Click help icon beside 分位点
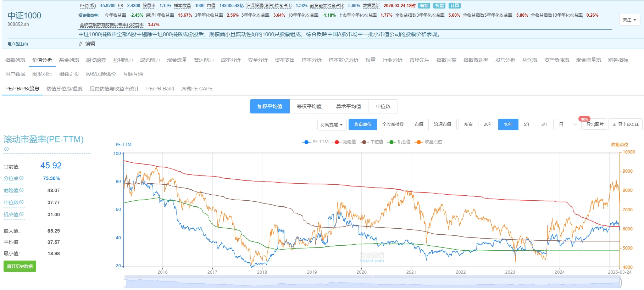Screen dimensions: 644x290 click(21, 178)
